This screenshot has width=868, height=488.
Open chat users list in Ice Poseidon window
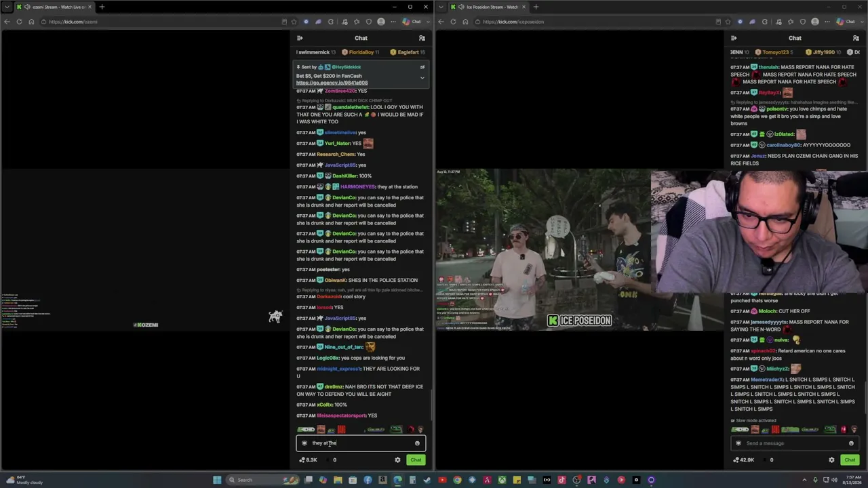pos(856,38)
